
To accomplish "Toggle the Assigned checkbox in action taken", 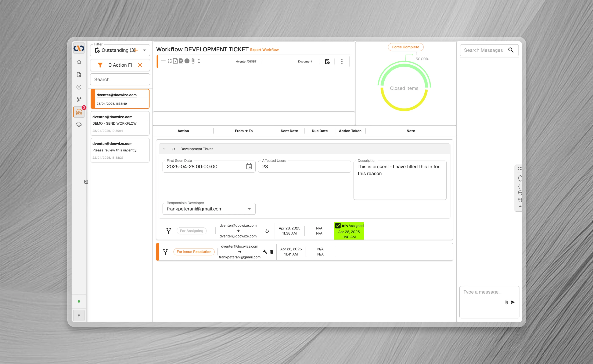I will (338, 226).
